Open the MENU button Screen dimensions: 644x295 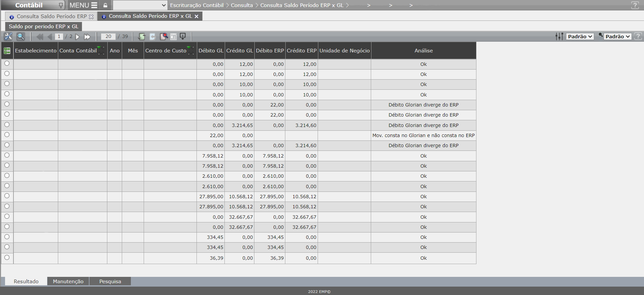point(83,5)
